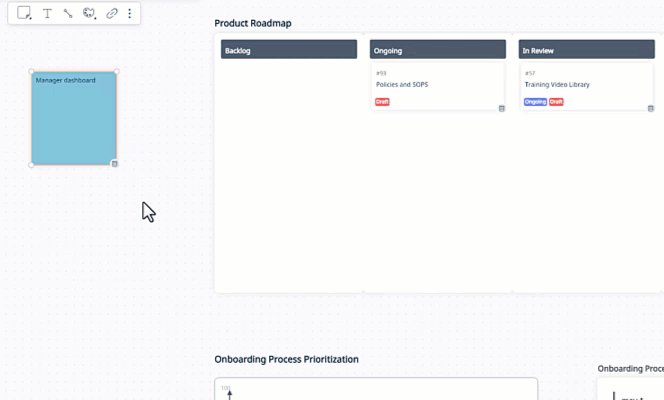
Task: Click the link icon in toolbar
Action: click(x=112, y=14)
